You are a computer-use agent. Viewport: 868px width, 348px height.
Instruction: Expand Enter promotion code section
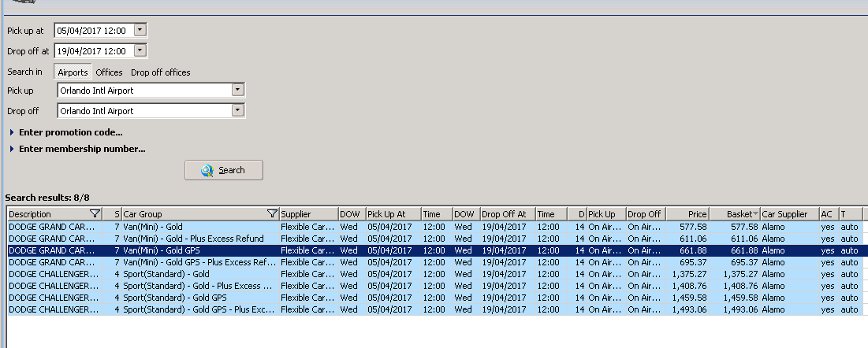(65, 132)
